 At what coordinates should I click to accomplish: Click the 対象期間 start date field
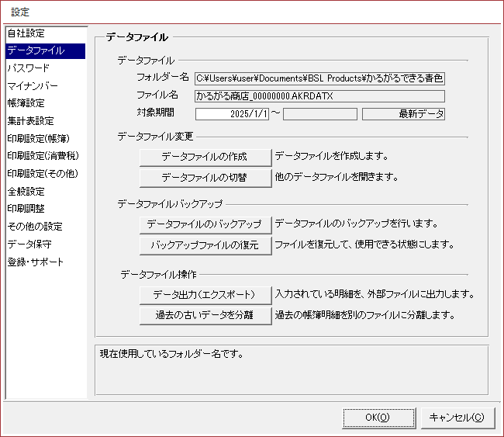[x=232, y=114]
